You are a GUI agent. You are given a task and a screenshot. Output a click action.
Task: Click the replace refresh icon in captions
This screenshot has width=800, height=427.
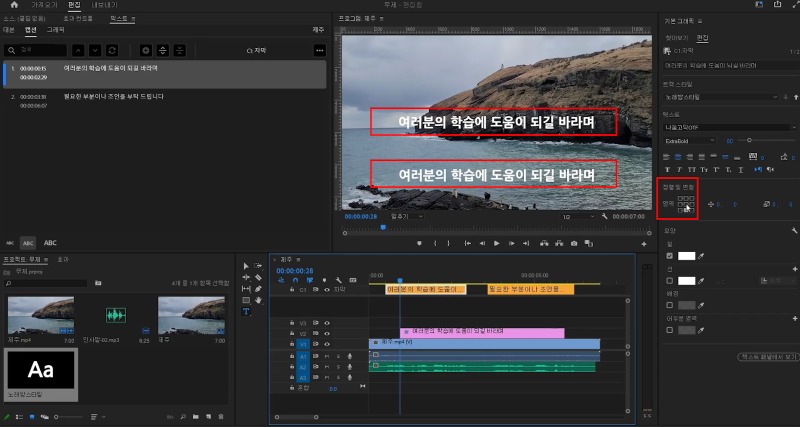tap(112, 51)
